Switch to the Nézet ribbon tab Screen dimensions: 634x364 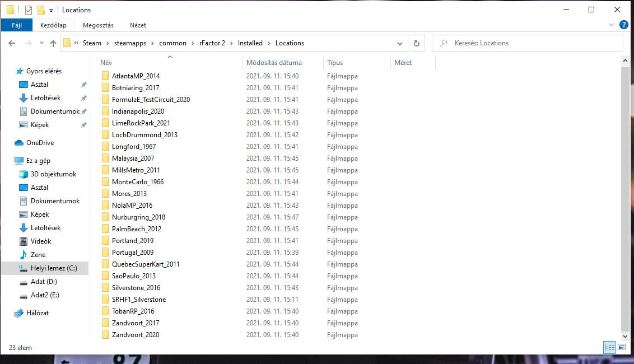pos(138,25)
